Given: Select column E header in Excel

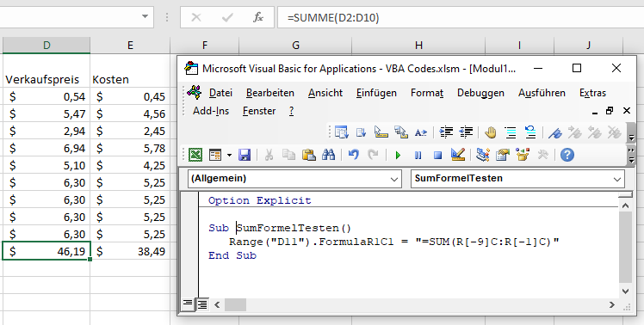Looking at the screenshot, I should tap(130, 45).
